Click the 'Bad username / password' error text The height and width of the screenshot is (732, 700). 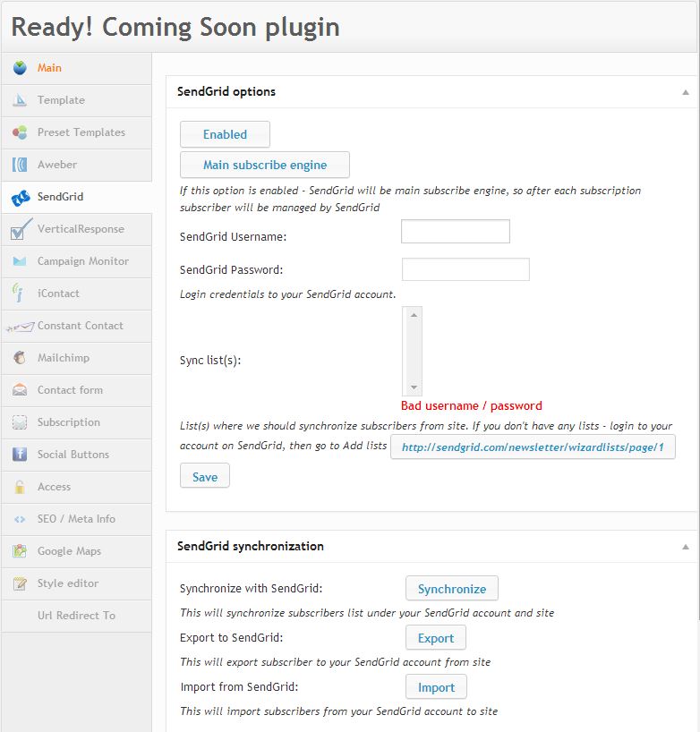click(x=471, y=405)
